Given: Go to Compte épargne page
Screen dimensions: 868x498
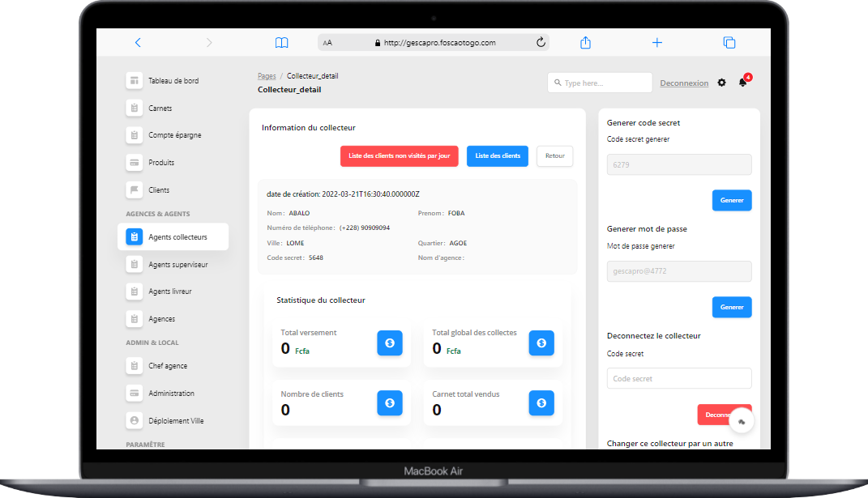Looking at the screenshot, I should [x=174, y=135].
